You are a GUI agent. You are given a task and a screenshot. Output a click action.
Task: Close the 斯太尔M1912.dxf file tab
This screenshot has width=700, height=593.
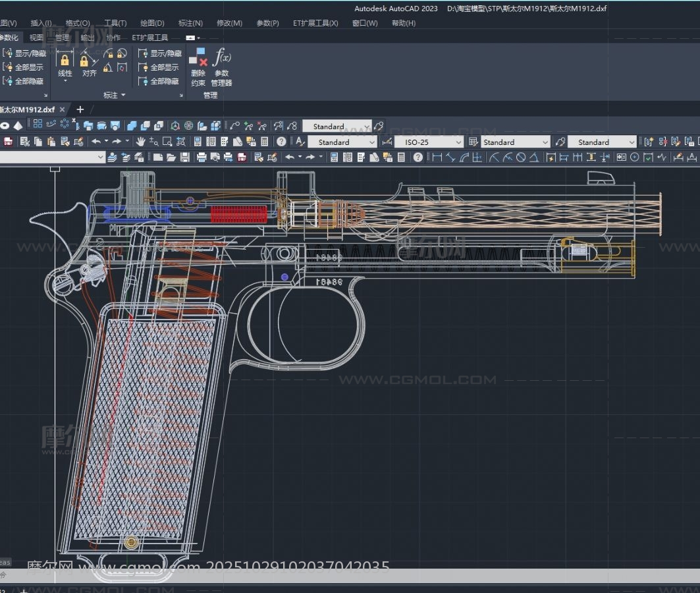click(x=63, y=109)
